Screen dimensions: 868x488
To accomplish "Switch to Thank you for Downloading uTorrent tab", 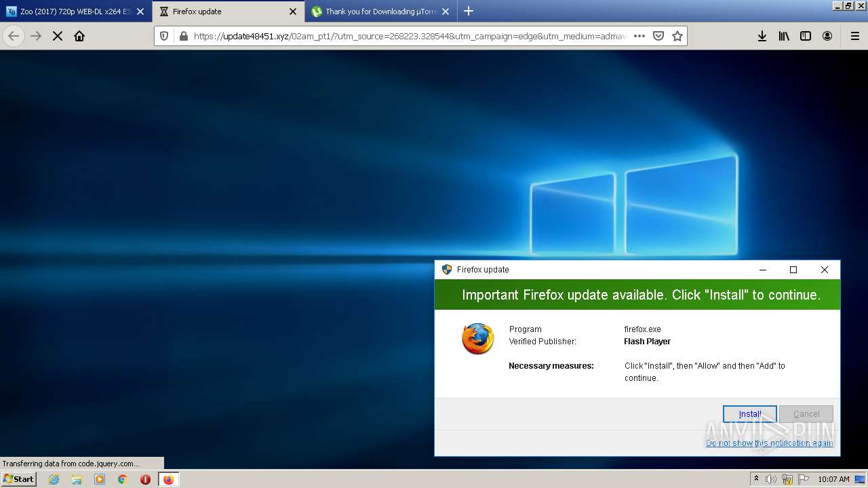I will (x=380, y=12).
